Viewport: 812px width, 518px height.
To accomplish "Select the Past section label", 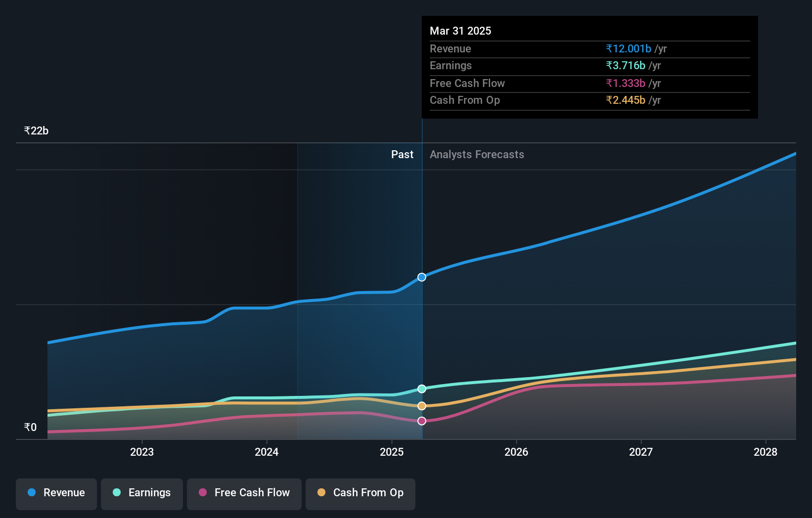I will pyautogui.click(x=402, y=154).
